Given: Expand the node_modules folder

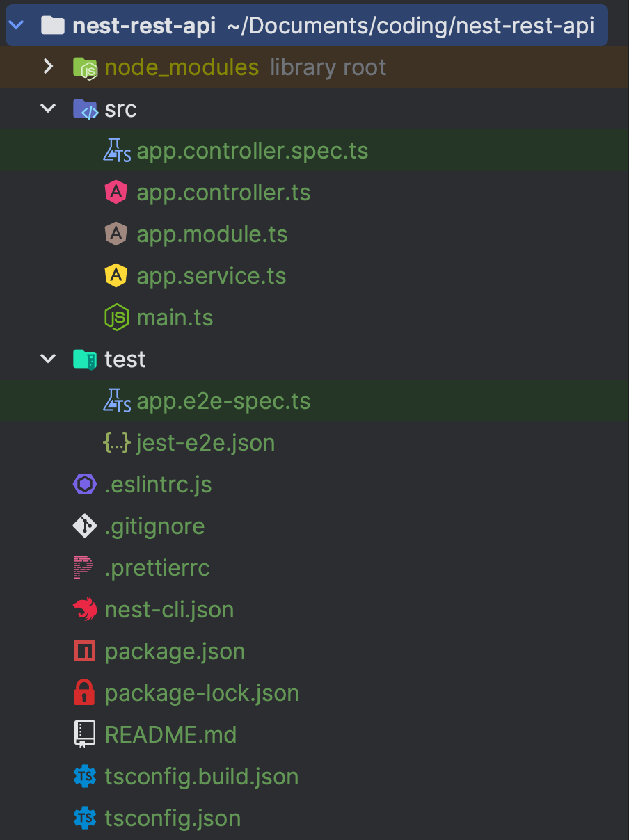Looking at the screenshot, I should coord(48,67).
